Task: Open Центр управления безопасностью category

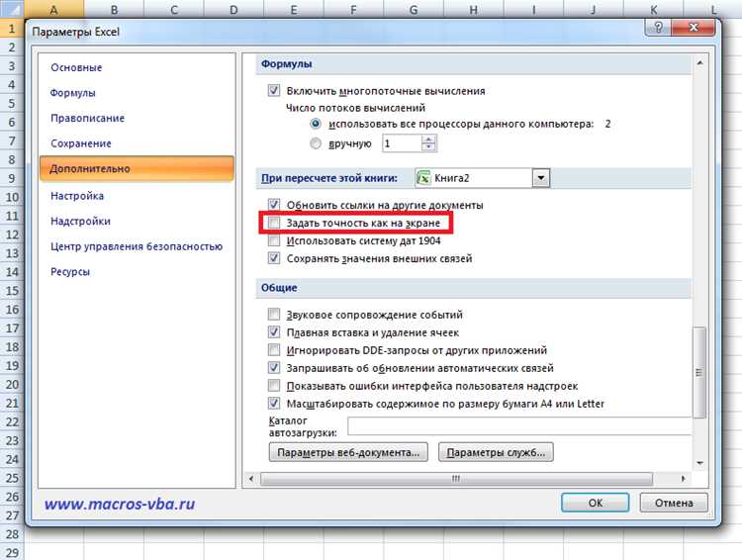Action: (137, 246)
